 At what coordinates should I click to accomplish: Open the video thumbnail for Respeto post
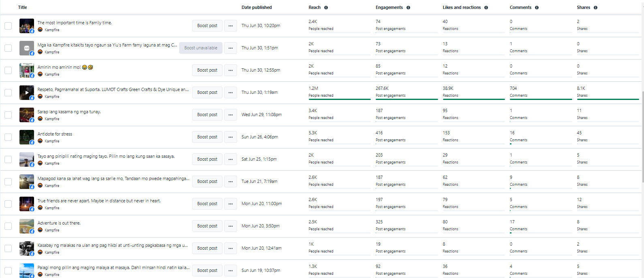click(27, 92)
